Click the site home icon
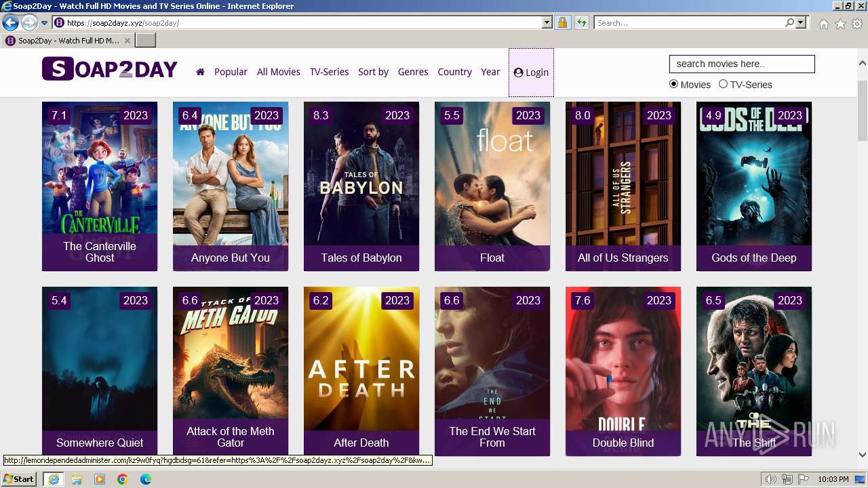The image size is (868, 488). tap(200, 72)
